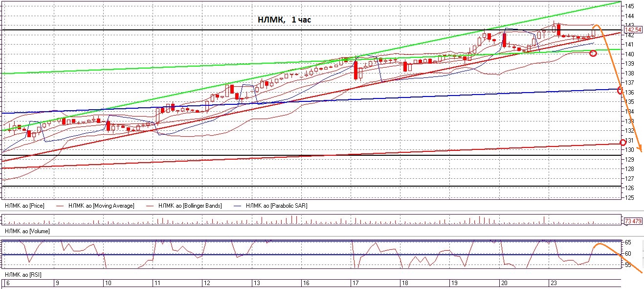This screenshot has width=644, height=289.
Task: Click date label 18 on time axis
Action: click(x=404, y=284)
